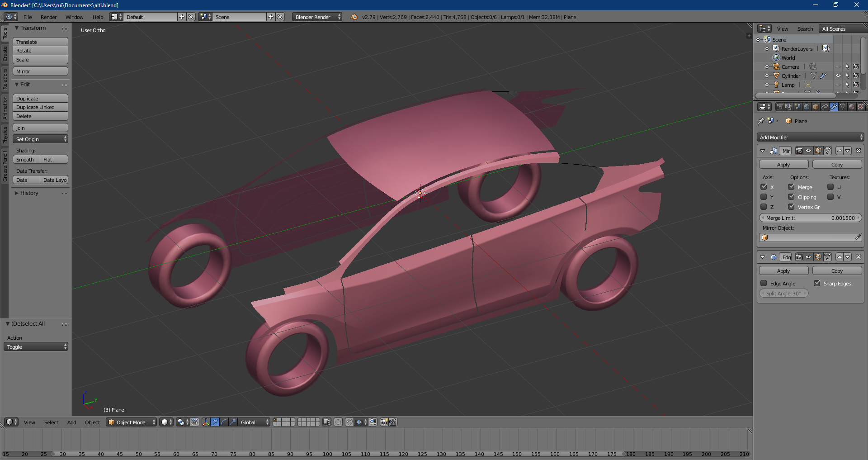868x460 pixels.
Task: Click the World properties tab globe icon
Action: [x=807, y=107]
